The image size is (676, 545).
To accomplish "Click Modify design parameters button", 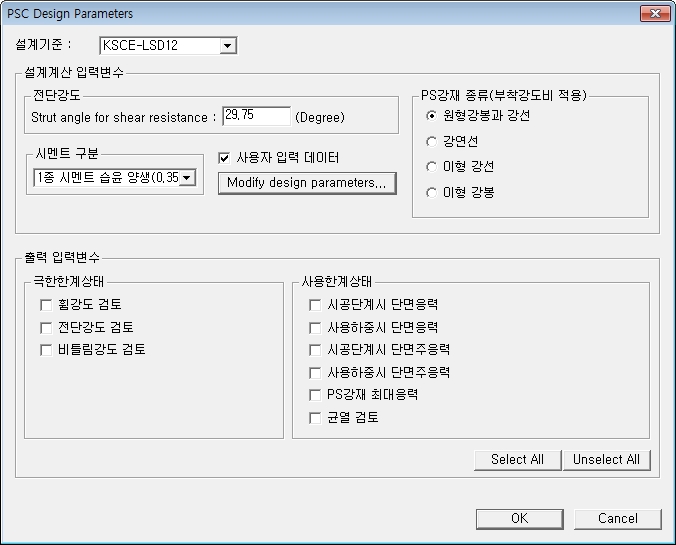I will [307, 183].
